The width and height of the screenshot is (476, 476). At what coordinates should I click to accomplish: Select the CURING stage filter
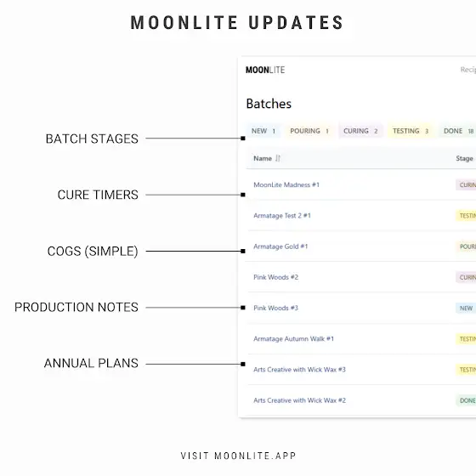[x=360, y=131]
